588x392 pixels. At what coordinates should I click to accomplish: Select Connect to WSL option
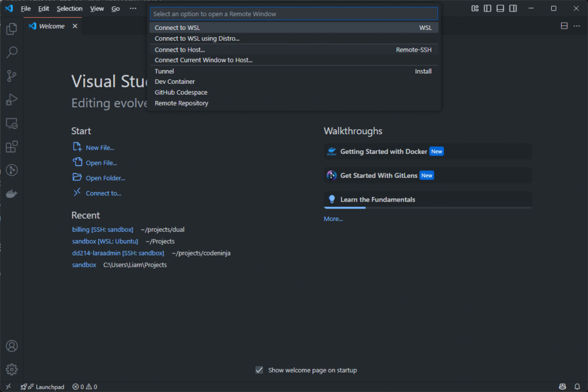point(293,28)
